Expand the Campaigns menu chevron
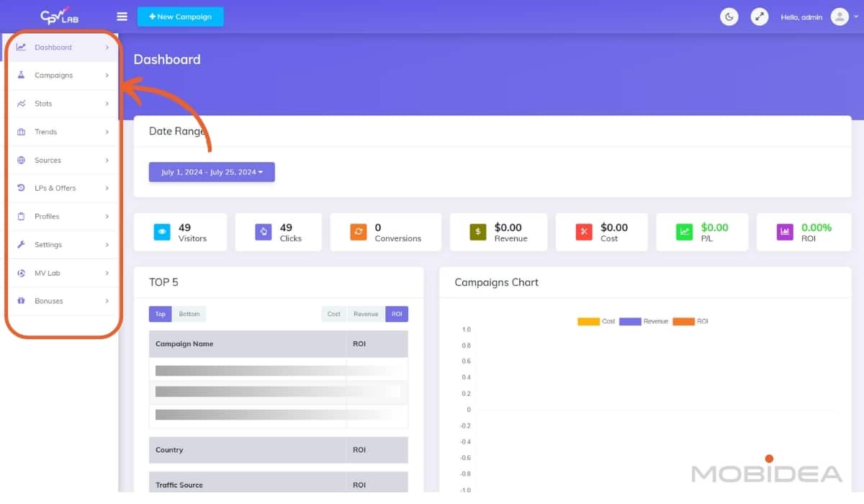Screen dimensions: 864x504 [107, 75]
